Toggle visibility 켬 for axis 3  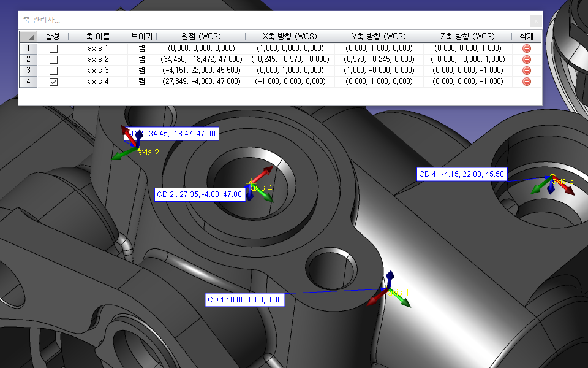coord(141,71)
